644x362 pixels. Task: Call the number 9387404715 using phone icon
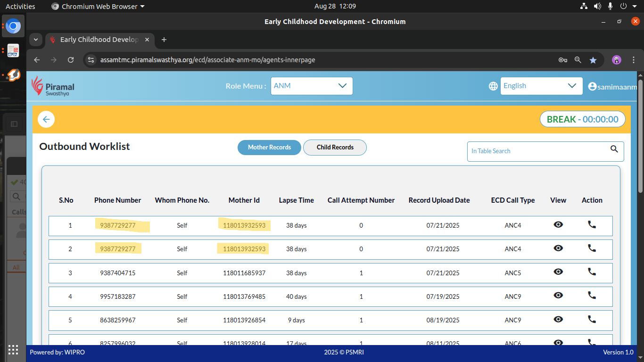592,272
